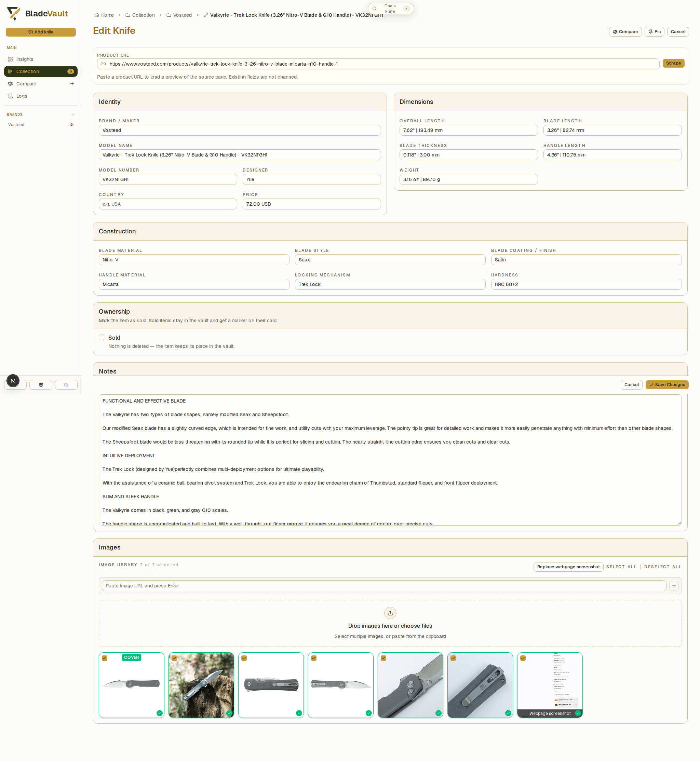The image size is (700, 761).
Task: Uncheck the Webpage screenshot thumbnail checkbox
Action: click(x=523, y=658)
